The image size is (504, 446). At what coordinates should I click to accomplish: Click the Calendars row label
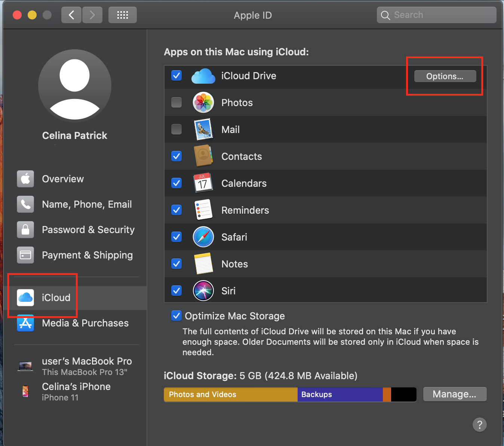(244, 183)
